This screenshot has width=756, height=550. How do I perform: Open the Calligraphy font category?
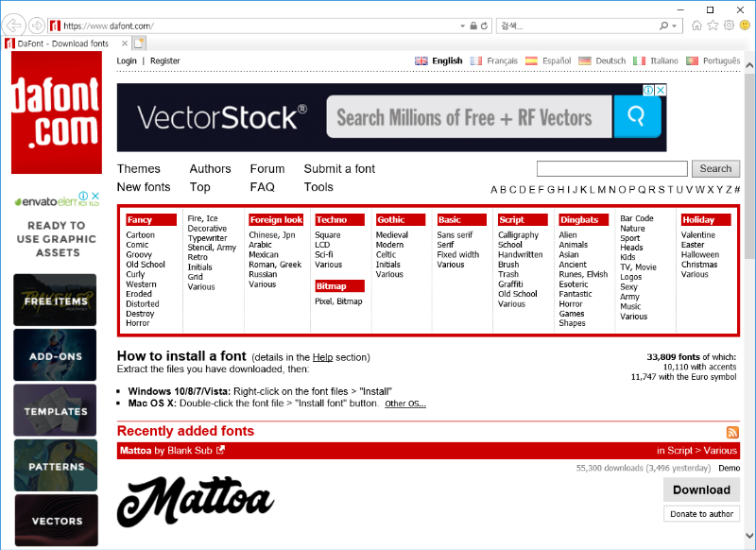coord(518,234)
